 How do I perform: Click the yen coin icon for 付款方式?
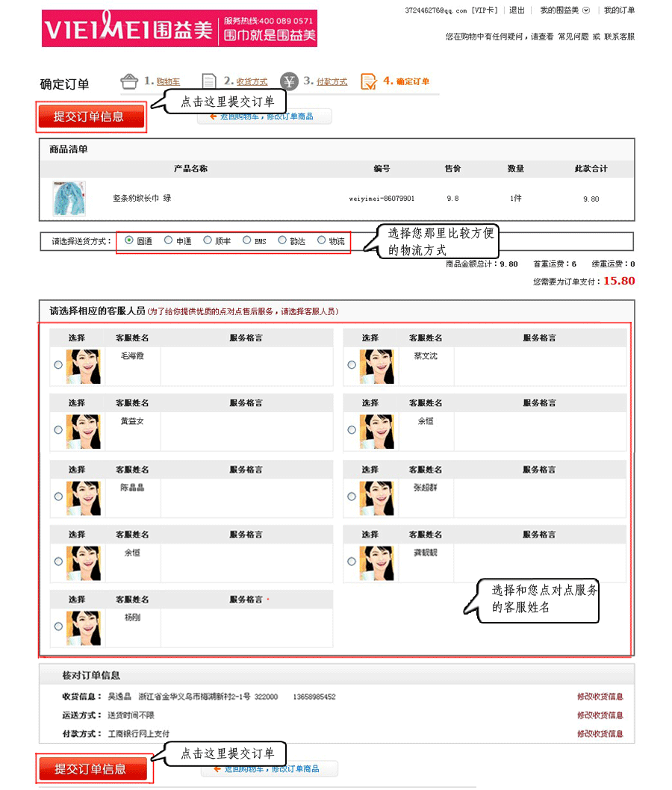coord(289,81)
